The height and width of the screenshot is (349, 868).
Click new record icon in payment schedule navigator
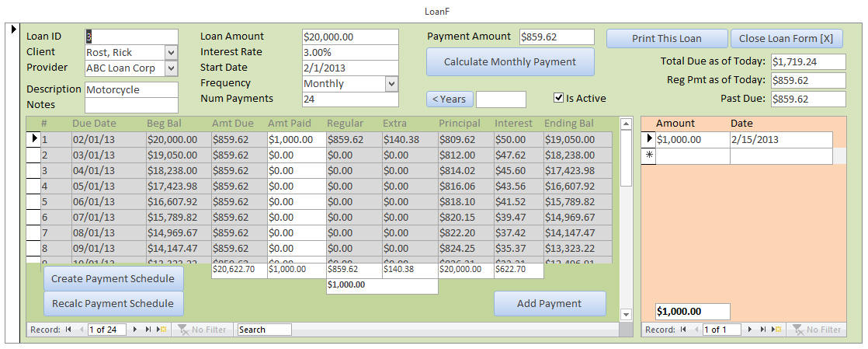click(161, 330)
